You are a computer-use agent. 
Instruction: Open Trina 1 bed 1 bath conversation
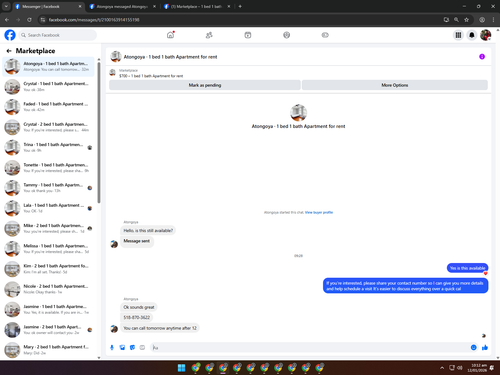[x=49, y=147]
